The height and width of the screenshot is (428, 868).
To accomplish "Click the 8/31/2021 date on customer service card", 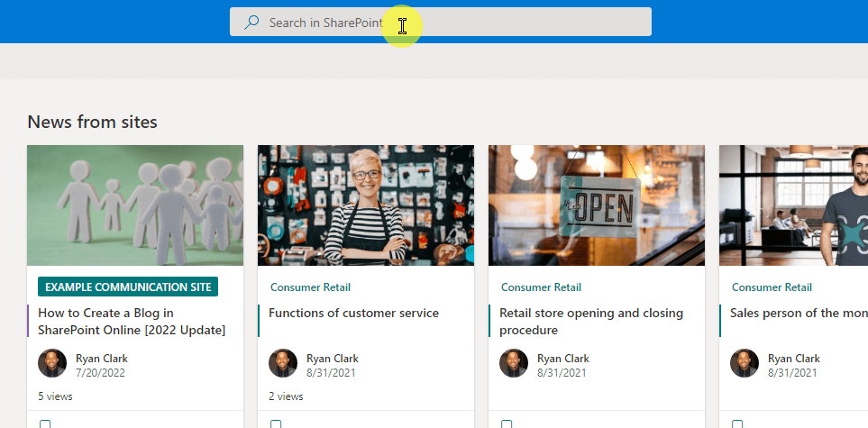I will pos(331,373).
